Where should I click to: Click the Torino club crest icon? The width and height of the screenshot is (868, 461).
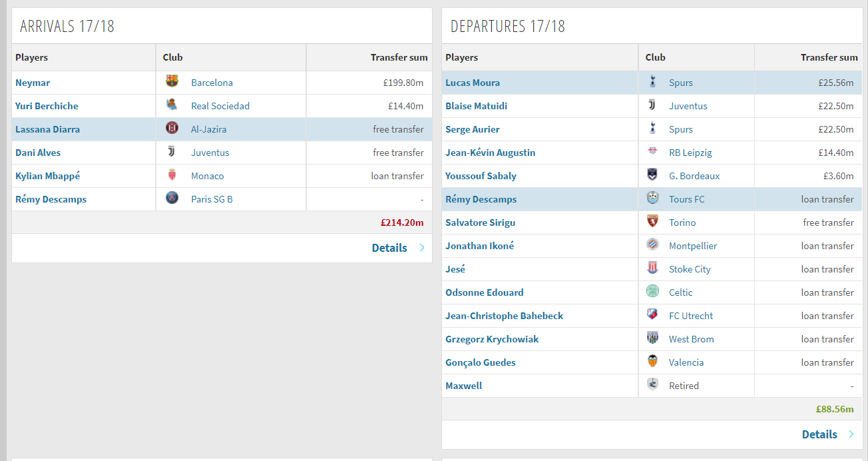(652, 221)
